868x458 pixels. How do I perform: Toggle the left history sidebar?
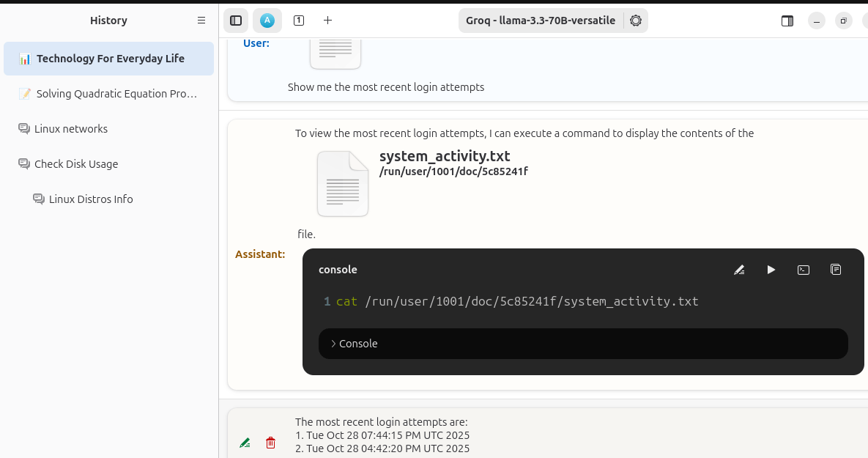236,21
